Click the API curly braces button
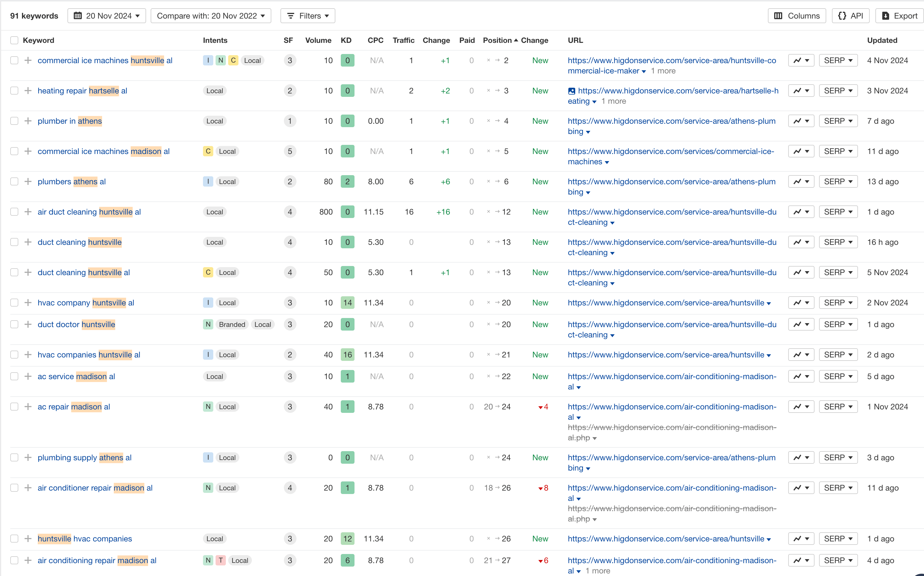The image size is (924, 576). tap(851, 16)
